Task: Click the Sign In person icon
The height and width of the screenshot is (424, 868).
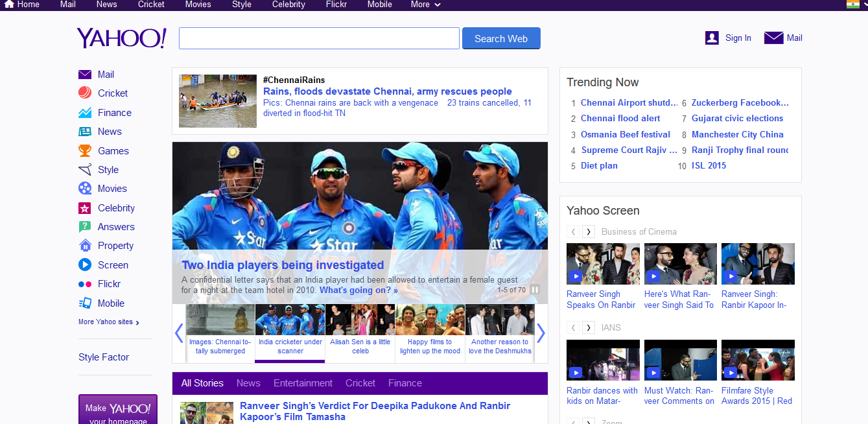Action: tap(712, 38)
